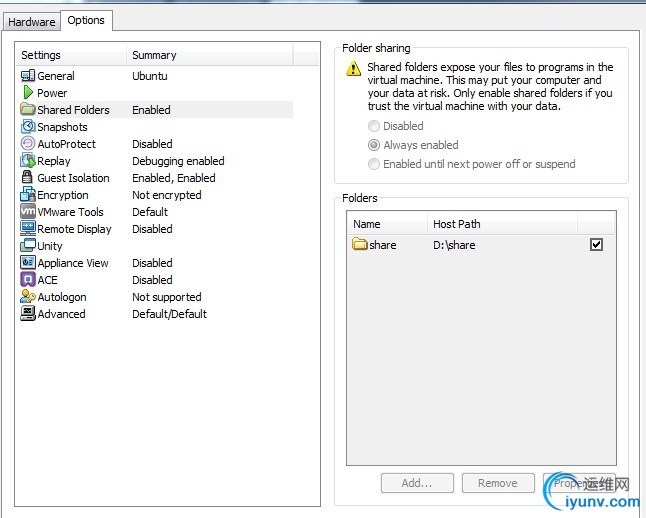Click the Default/Default summary text

click(x=169, y=314)
